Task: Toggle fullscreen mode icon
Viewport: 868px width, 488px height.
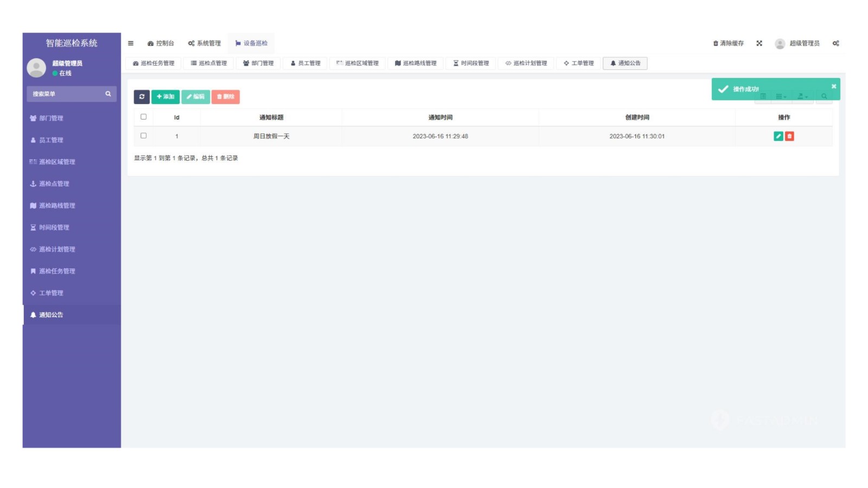Action: pos(759,43)
